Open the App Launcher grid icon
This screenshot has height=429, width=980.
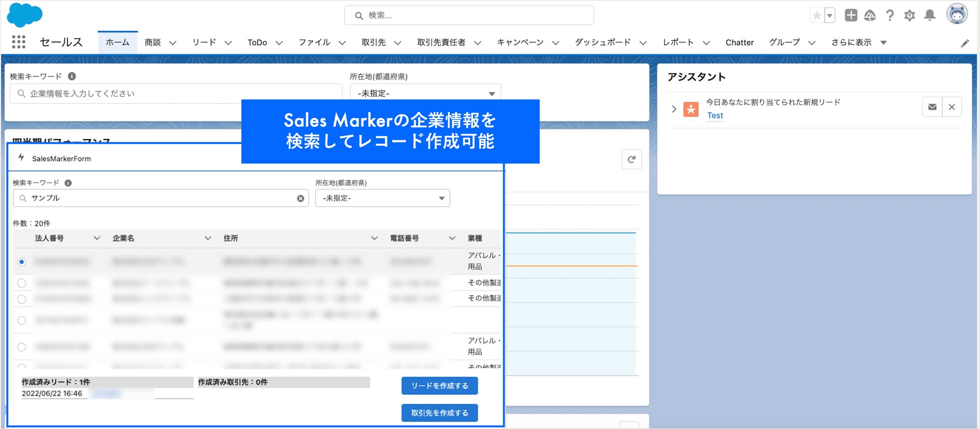click(19, 42)
